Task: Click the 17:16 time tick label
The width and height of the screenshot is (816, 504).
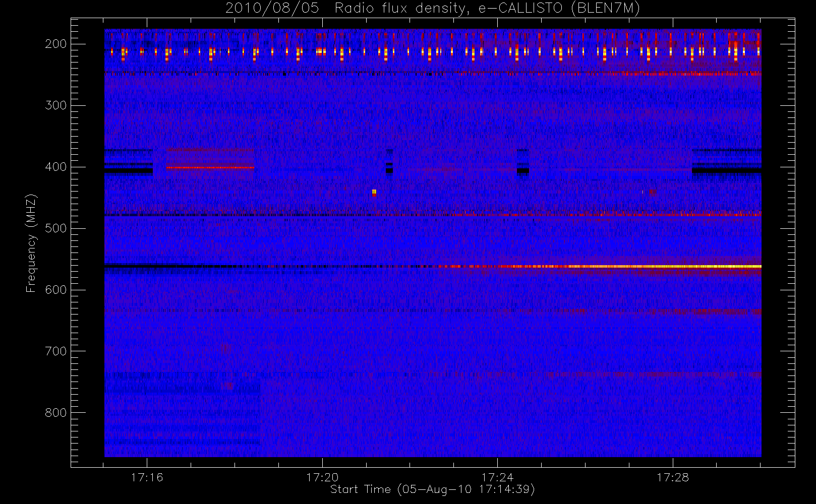Action: [147, 477]
